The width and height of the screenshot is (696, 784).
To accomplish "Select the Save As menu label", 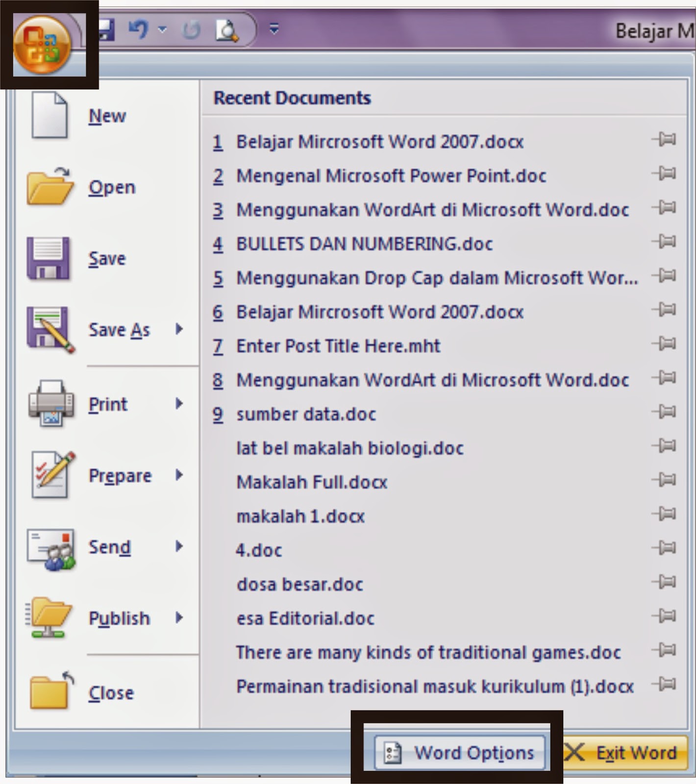I will tap(119, 330).
